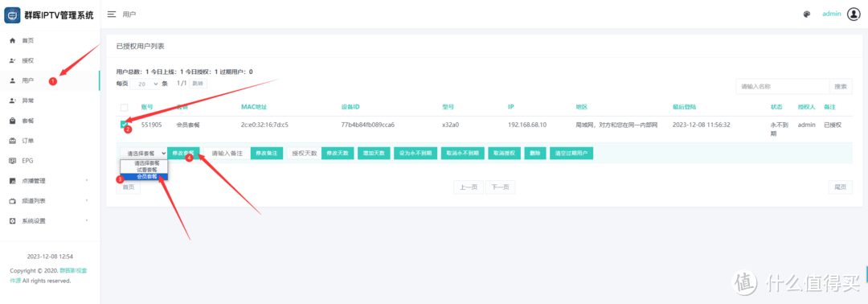
Task: Open the 群晖影视套件源 footer link
Action: click(48, 276)
